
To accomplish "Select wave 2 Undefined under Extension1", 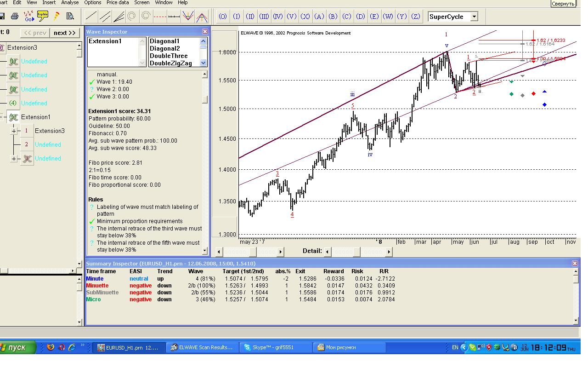I will [48, 144].
